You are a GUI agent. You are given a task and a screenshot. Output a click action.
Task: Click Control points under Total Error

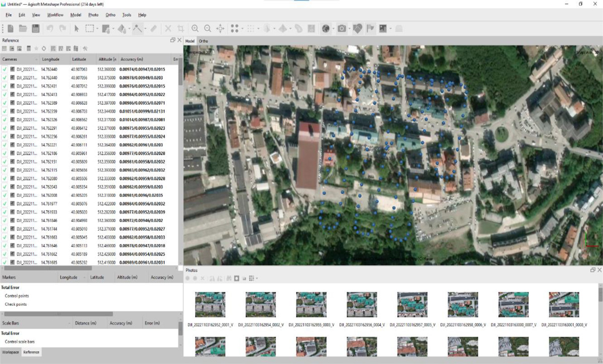point(16,296)
